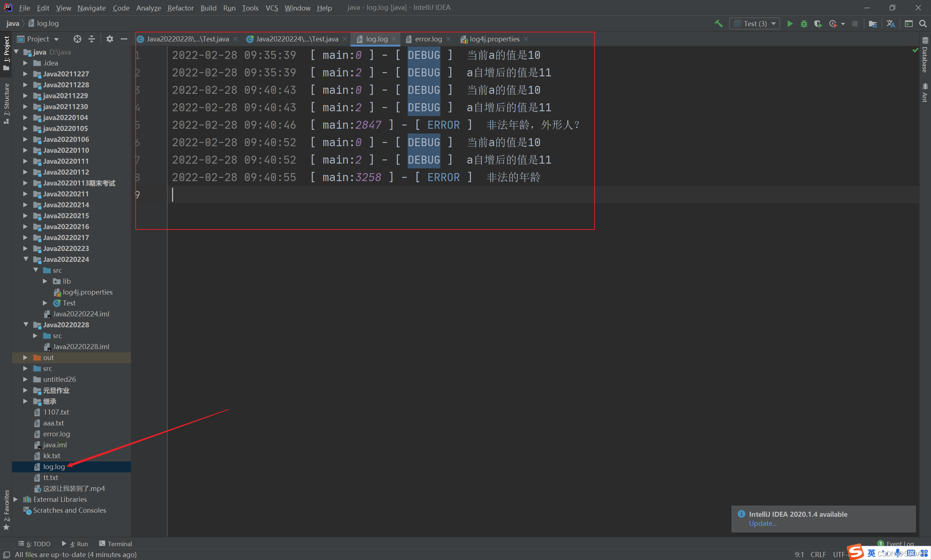Open Sogou input method icon
Viewport: 931px width, 560px height.
[855, 551]
